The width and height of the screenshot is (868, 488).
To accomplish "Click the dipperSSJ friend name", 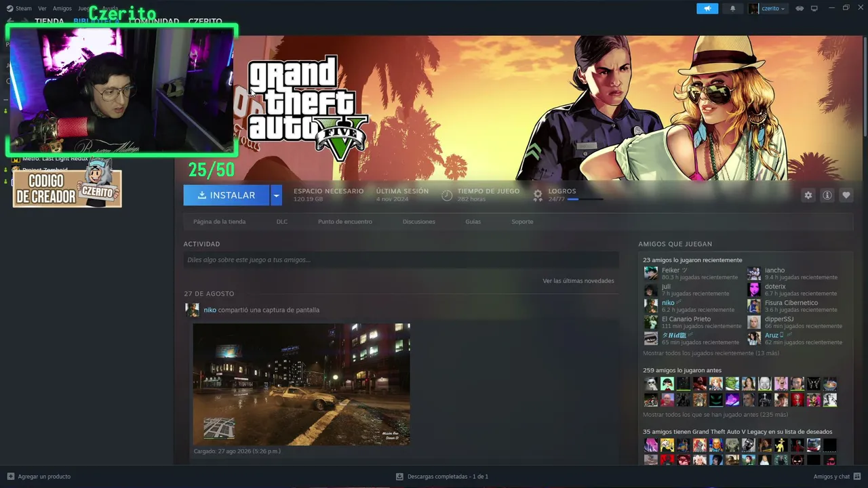I will [779, 319].
